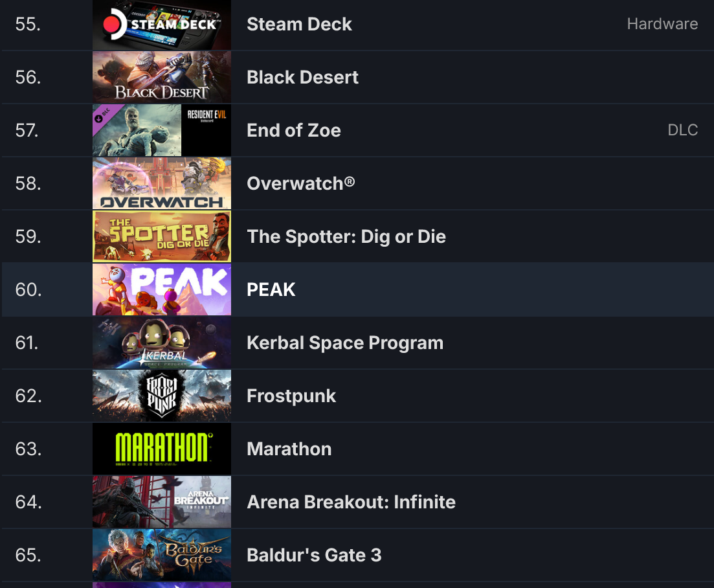Click the Overwatch® title link
714x588 pixels.
click(x=300, y=183)
